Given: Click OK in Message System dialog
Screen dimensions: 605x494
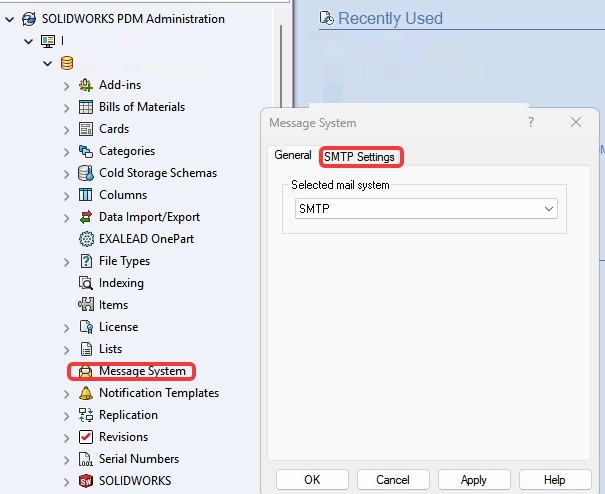Looking at the screenshot, I should [312, 480].
